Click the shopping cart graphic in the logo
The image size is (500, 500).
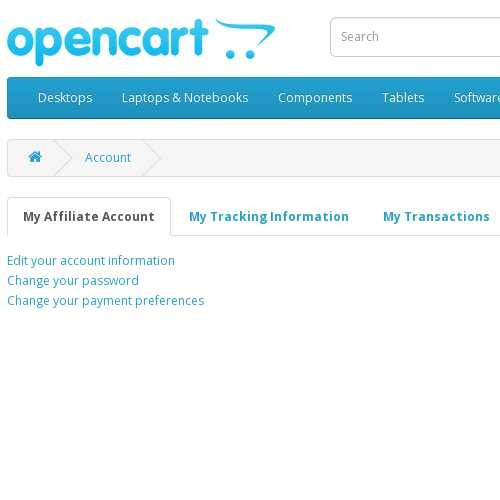(x=245, y=39)
